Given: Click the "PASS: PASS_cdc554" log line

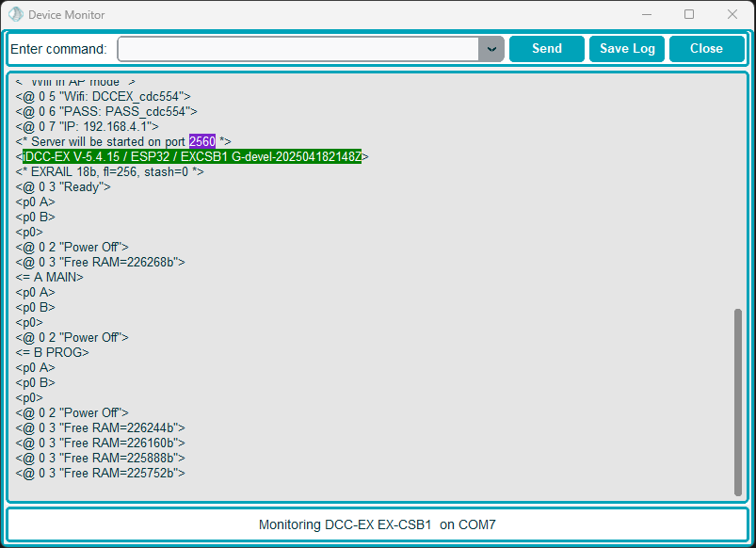Looking at the screenshot, I should click(106, 111).
